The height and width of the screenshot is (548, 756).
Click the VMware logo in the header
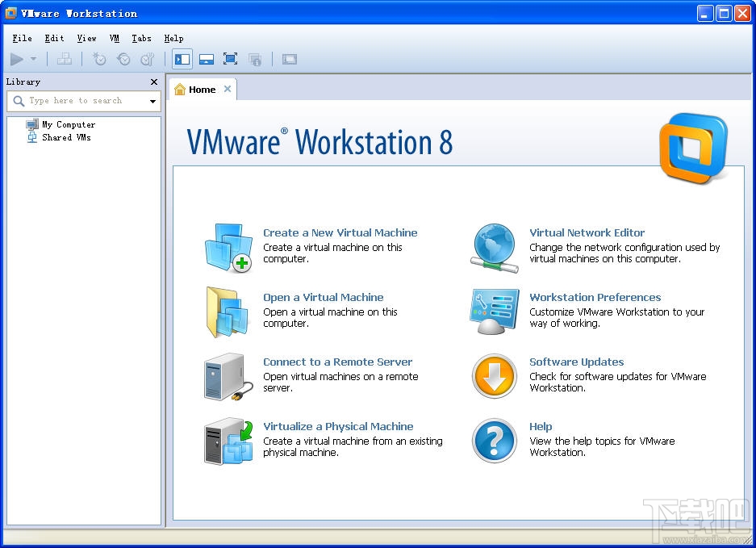pyautogui.click(x=694, y=148)
